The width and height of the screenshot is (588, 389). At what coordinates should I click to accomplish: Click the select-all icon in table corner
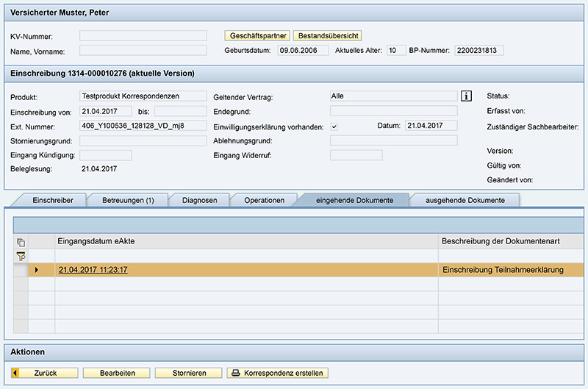(21, 242)
